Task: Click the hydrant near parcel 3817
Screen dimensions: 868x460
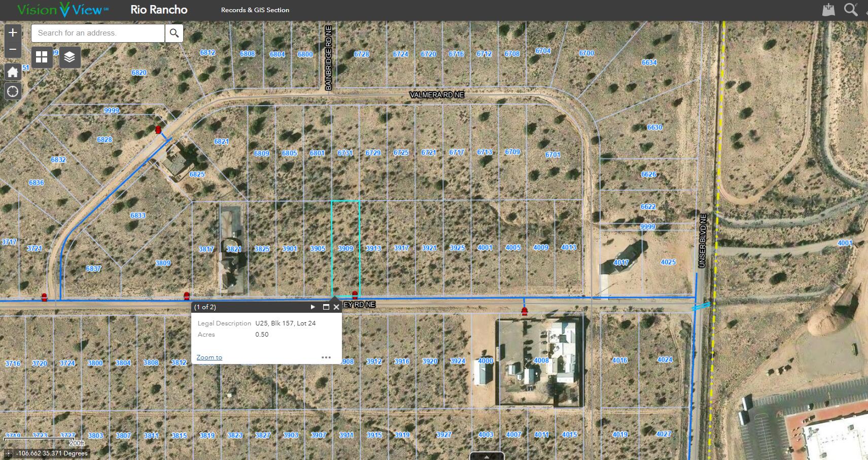Action: point(187,295)
